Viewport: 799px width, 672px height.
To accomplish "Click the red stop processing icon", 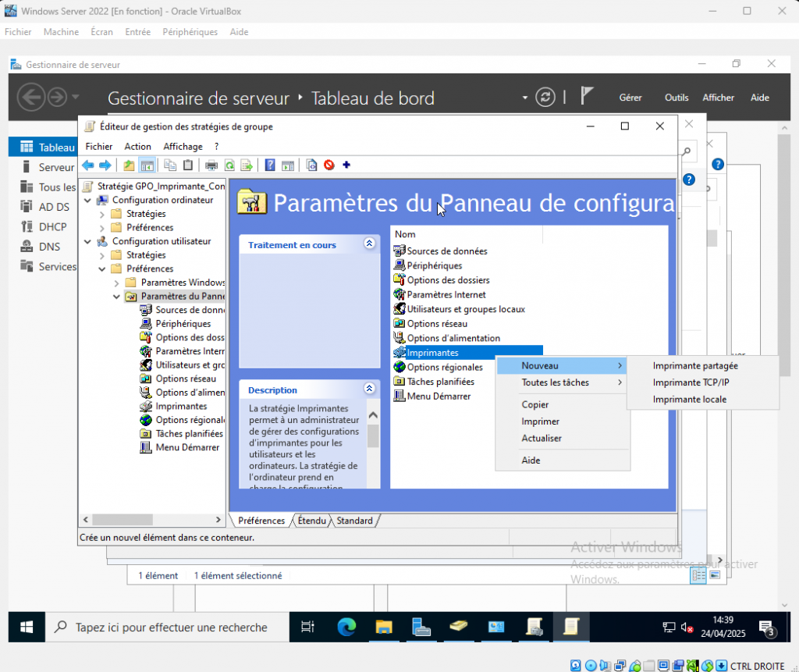I will (329, 165).
